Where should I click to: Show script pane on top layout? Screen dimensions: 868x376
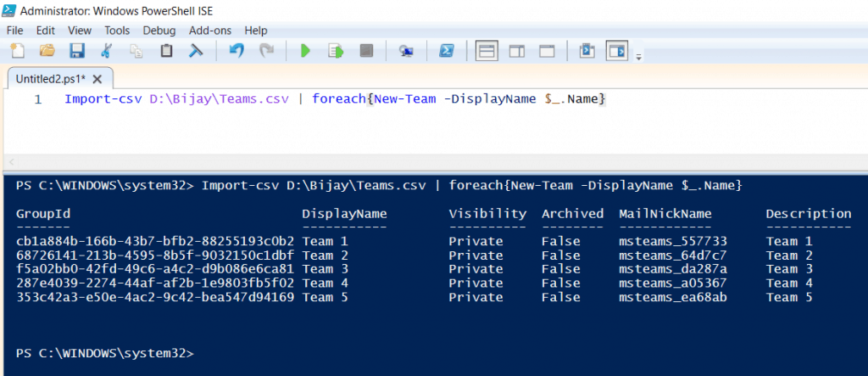487,52
